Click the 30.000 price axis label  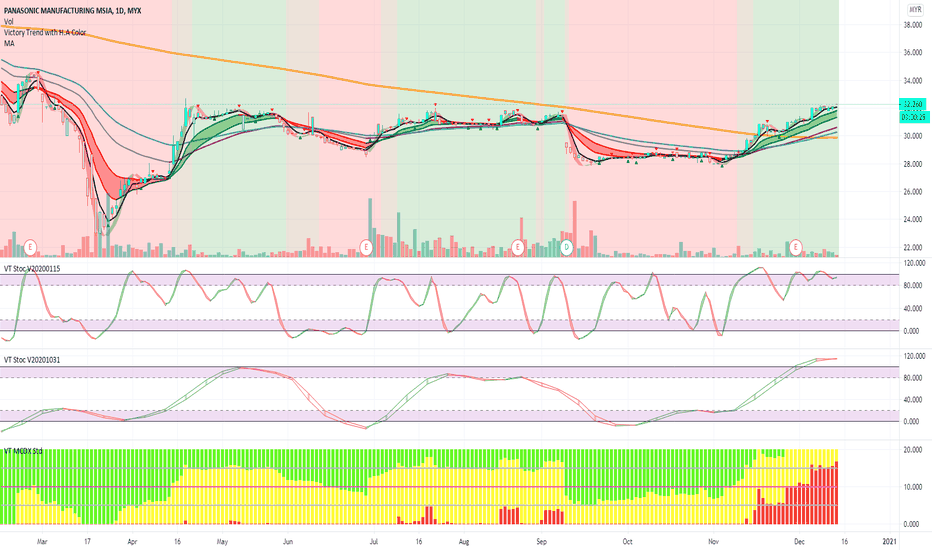[912, 136]
